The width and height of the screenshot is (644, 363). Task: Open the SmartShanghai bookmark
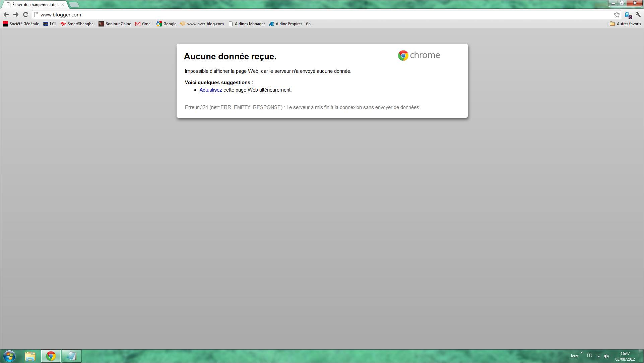pyautogui.click(x=77, y=24)
